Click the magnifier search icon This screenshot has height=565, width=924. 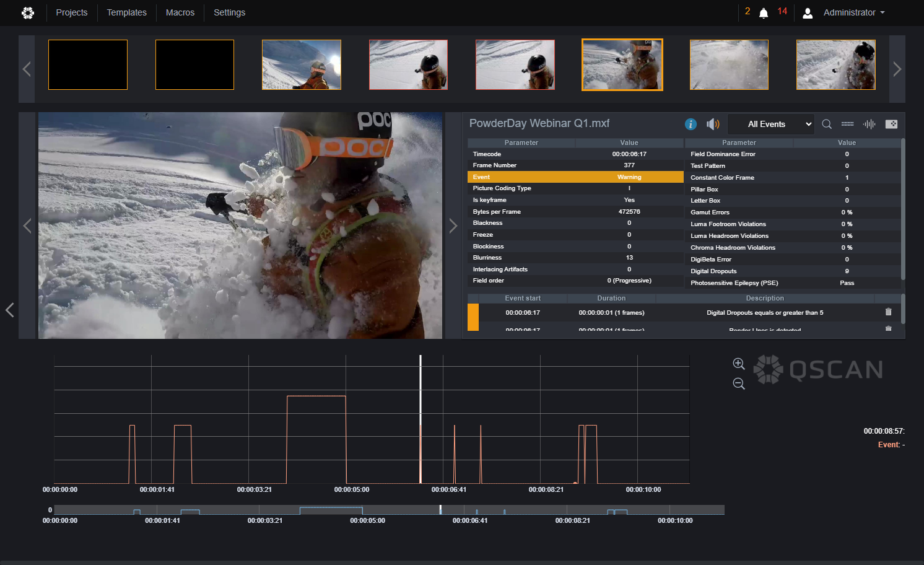coord(827,124)
